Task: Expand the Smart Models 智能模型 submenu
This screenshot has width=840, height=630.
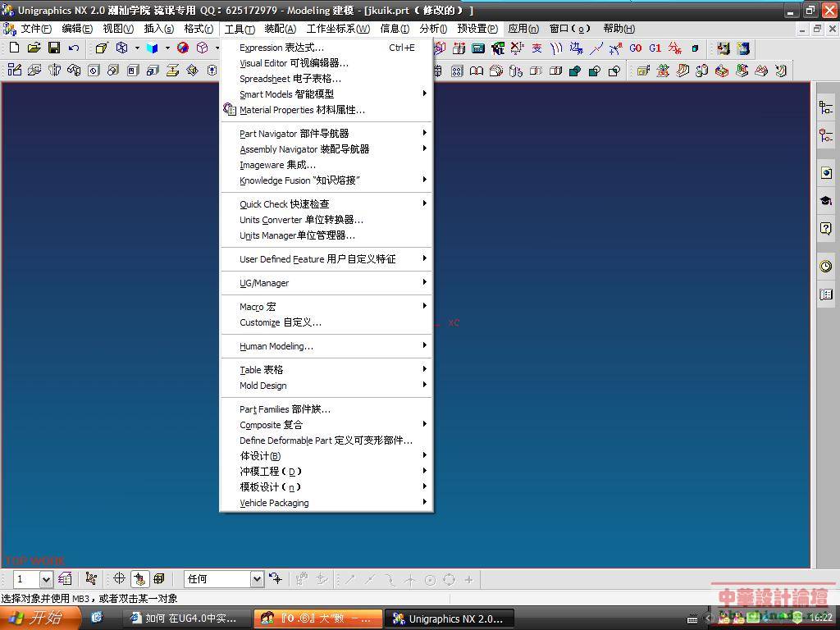Action: pos(326,94)
